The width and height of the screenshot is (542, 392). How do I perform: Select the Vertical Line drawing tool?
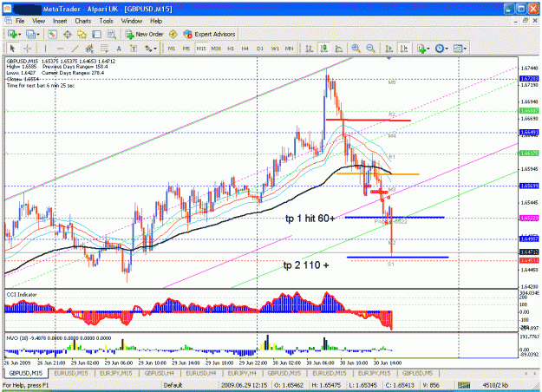pyautogui.click(x=45, y=49)
